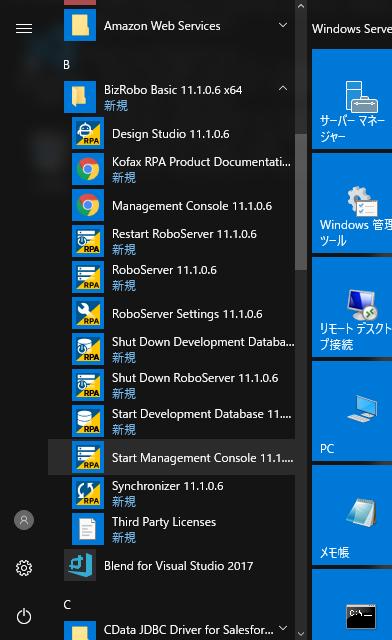Viewport: 392px width, 640px height.
Task: Click Shut Down Development Database icon
Action: [88, 349]
